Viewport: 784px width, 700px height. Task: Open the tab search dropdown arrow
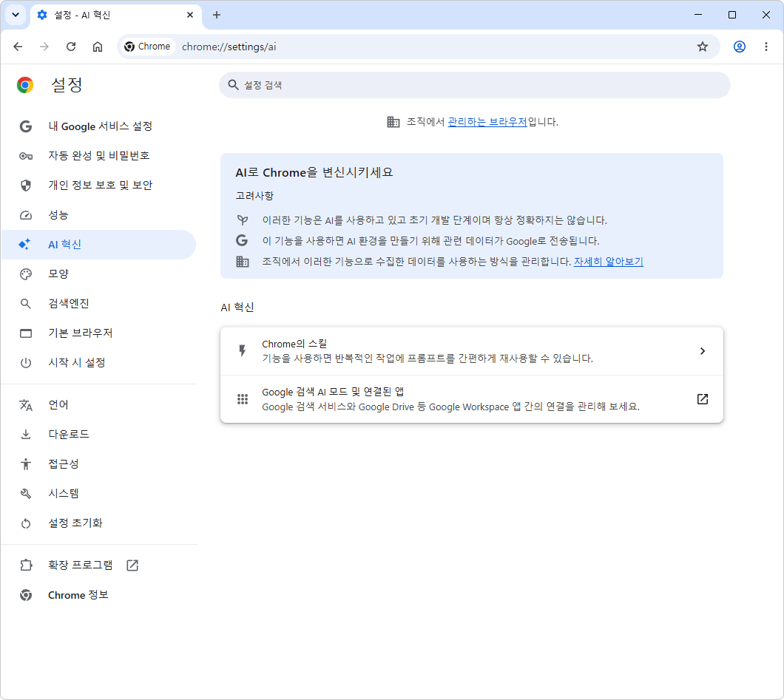(16, 15)
